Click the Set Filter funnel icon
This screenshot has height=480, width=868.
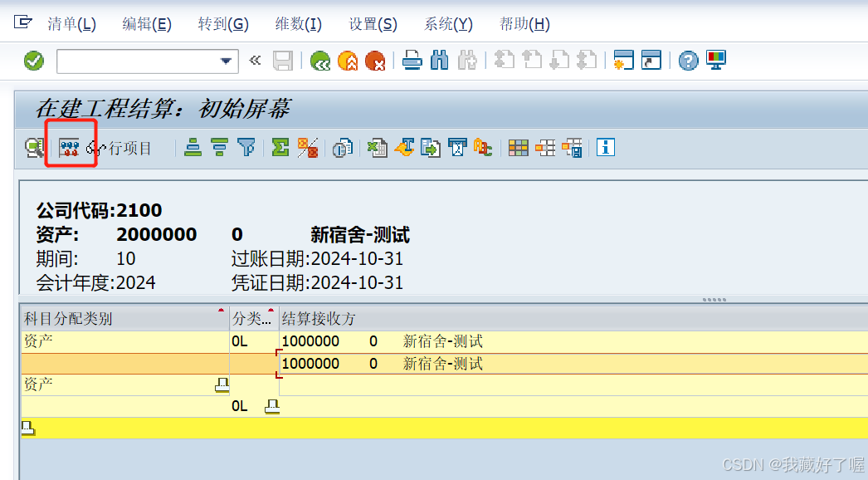246,148
